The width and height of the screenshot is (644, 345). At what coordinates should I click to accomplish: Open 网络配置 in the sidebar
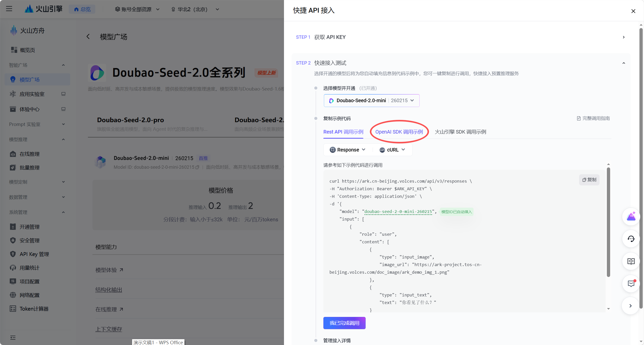click(37, 295)
